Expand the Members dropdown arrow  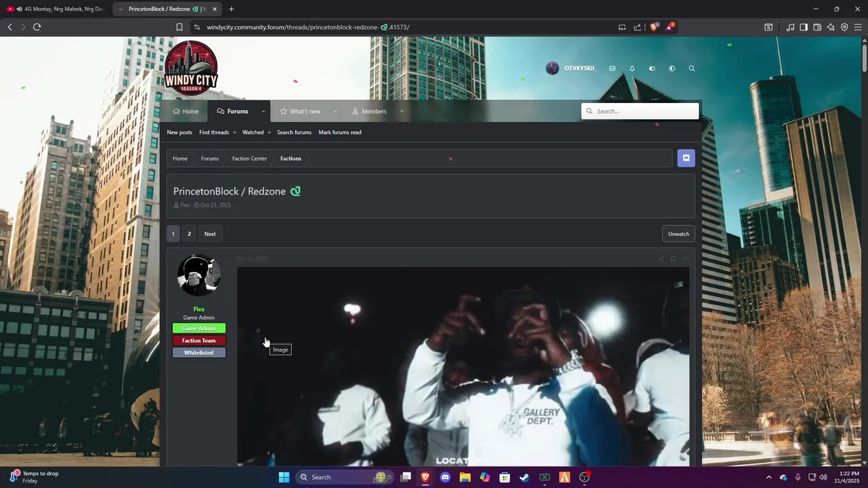point(401,111)
